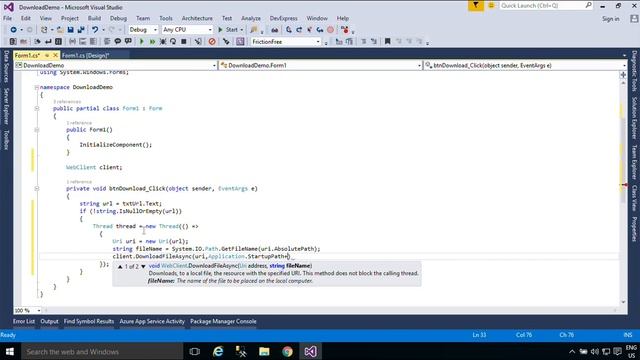Open Internet Explorer from the taskbar

click(x=218, y=351)
